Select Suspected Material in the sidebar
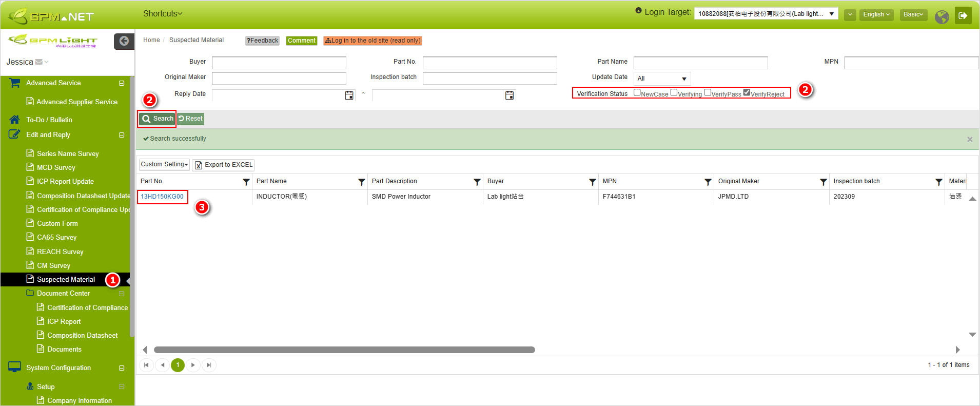Image resolution: width=980 pixels, height=406 pixels. pos(66,279)
